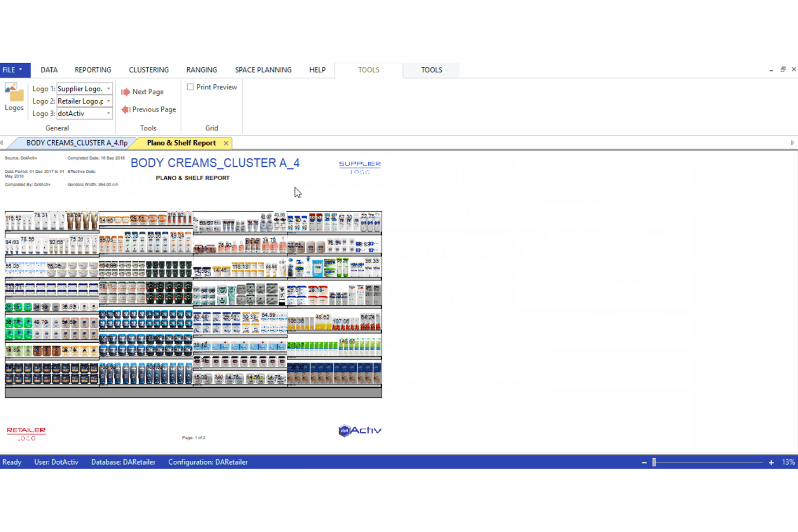The width and height of the screenshot is (798, 532).
Task: Click the dotActiv logo at the report footer
Action: coord(359,431)
